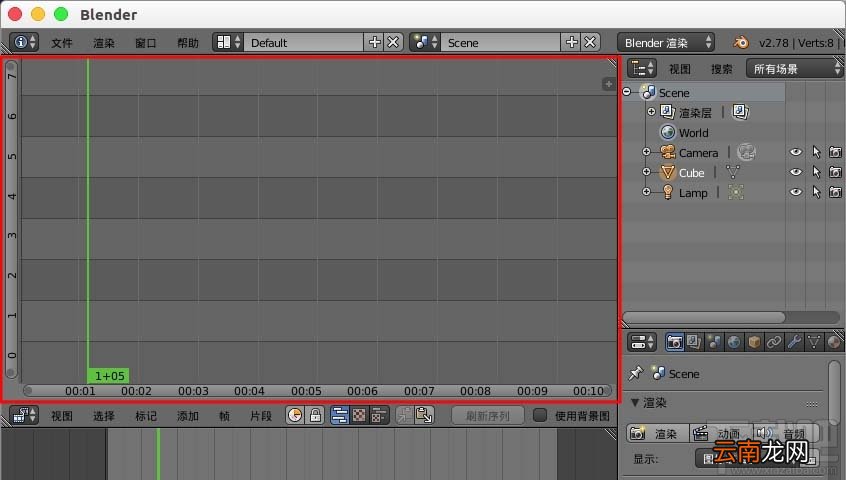Click the Lamp data icon

tap(736, 192)
